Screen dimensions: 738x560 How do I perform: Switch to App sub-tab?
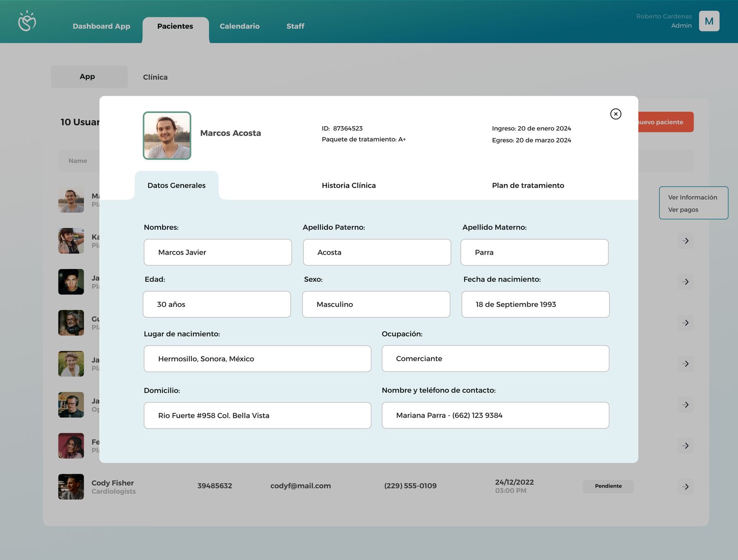click(89, 77)
